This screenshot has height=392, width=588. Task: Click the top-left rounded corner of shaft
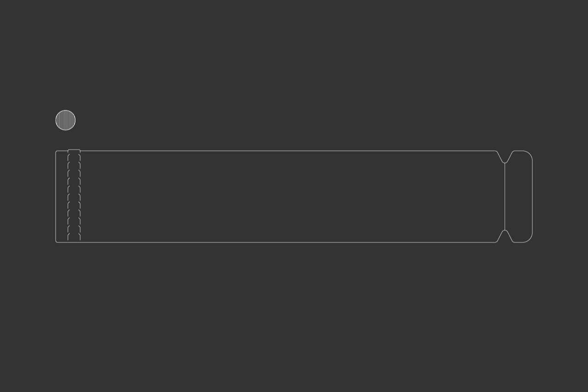pyautogui.click(x=57, y=152)
